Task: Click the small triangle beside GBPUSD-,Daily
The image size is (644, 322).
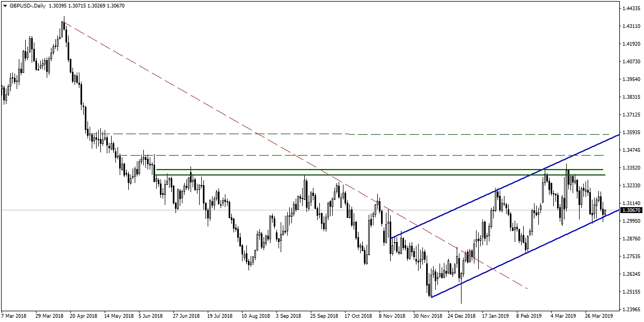Action: pyautogui.click(x=5, y=5)
